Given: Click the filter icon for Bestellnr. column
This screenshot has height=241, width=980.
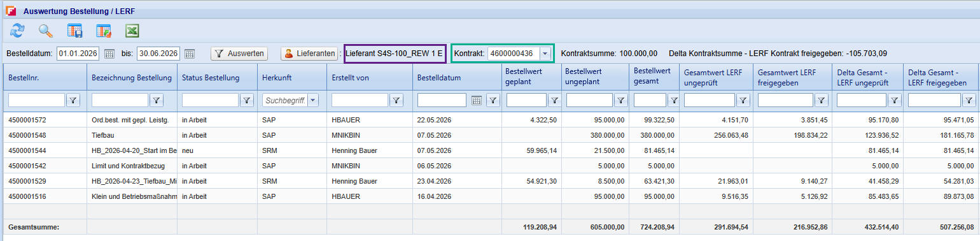Looking at the screenshot, I should 73,100.
